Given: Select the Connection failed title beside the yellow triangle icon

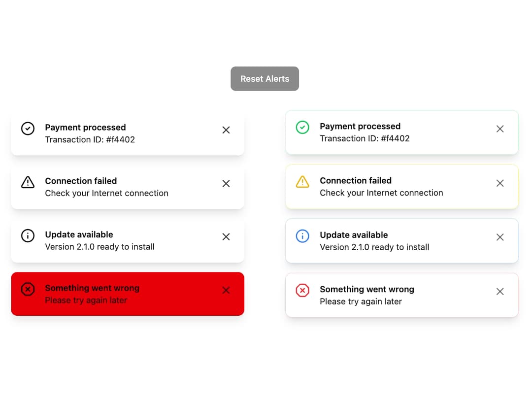Looking at the screenshot, I should click(x=356, y=180).
